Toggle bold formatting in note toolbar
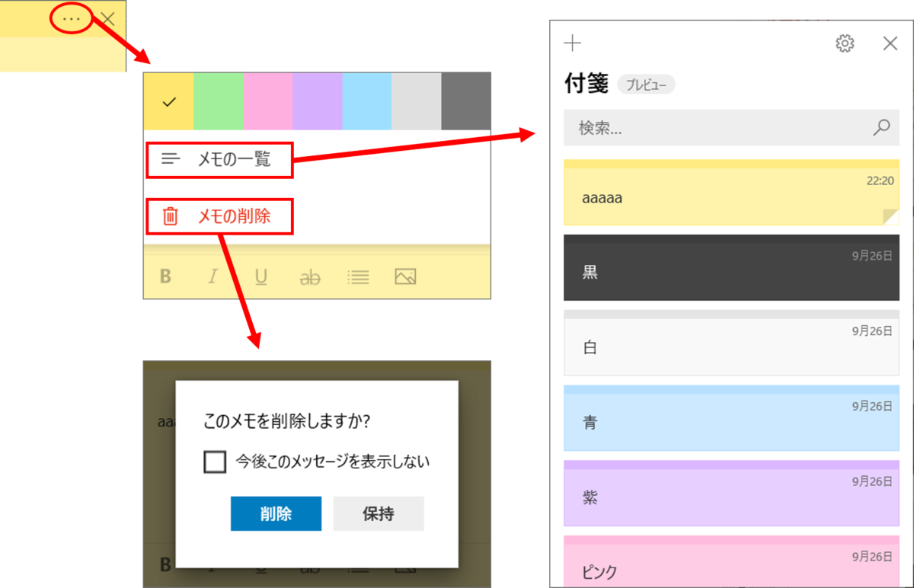This screenshot has height=588, width=914. [x=165, y=276]
